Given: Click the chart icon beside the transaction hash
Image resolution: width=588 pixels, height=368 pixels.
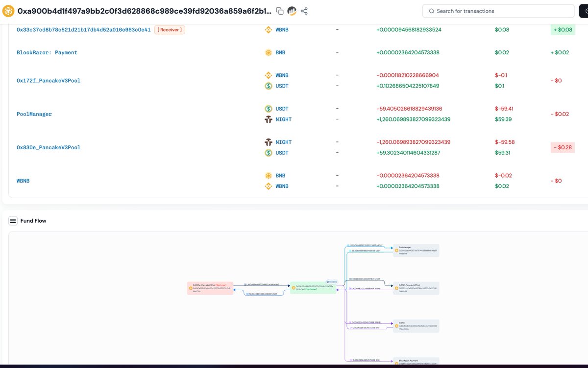Looking at the screenshot, I should tap(292, 11).
